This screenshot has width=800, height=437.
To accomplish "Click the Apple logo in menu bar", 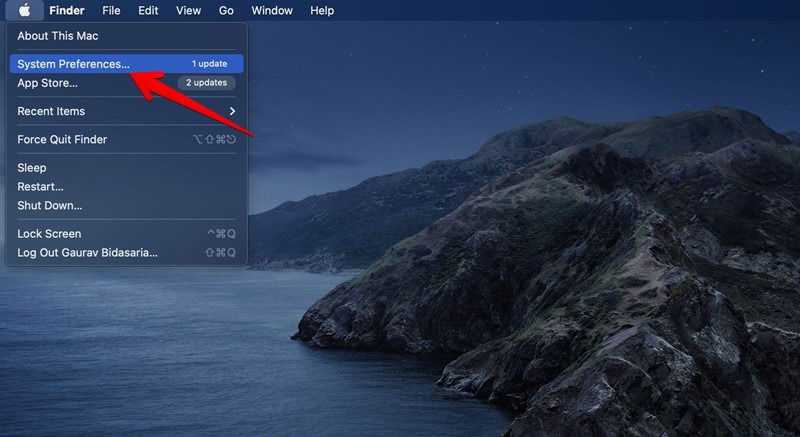I will click(x=25, y=10).
